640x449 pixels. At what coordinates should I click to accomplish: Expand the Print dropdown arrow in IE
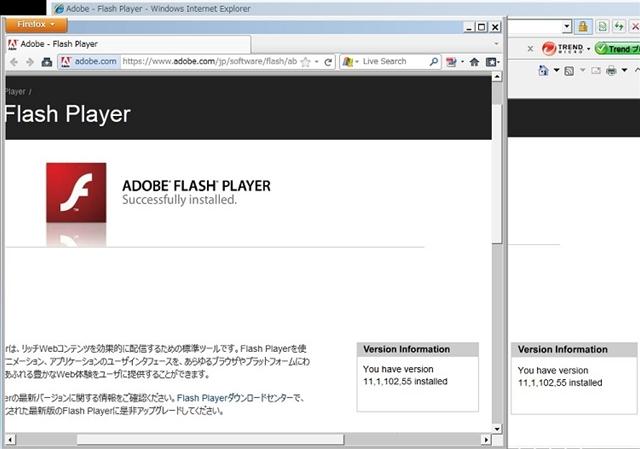click(624, 71)
